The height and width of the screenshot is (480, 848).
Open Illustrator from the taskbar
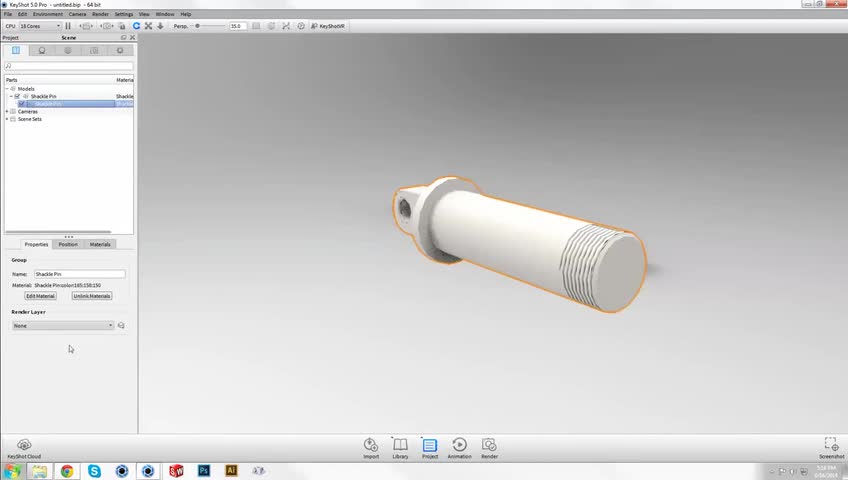231,471
